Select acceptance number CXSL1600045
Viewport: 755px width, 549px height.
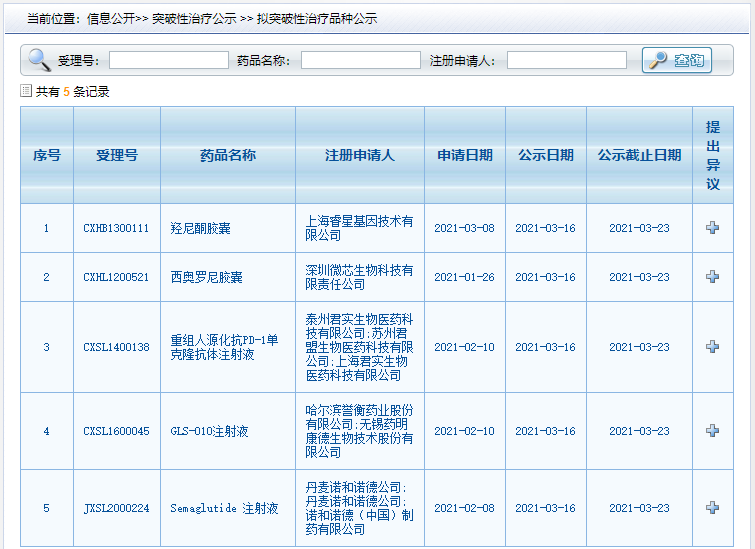coord(116,431)
